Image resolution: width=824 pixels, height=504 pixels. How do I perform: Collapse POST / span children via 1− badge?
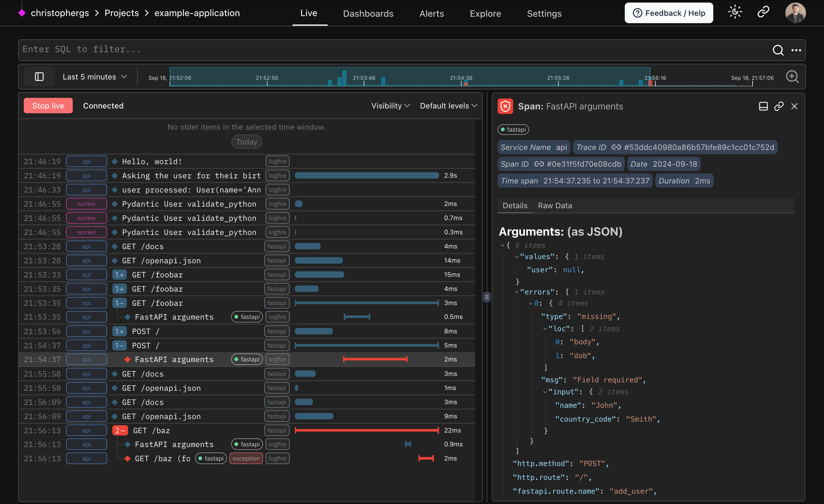119,345
